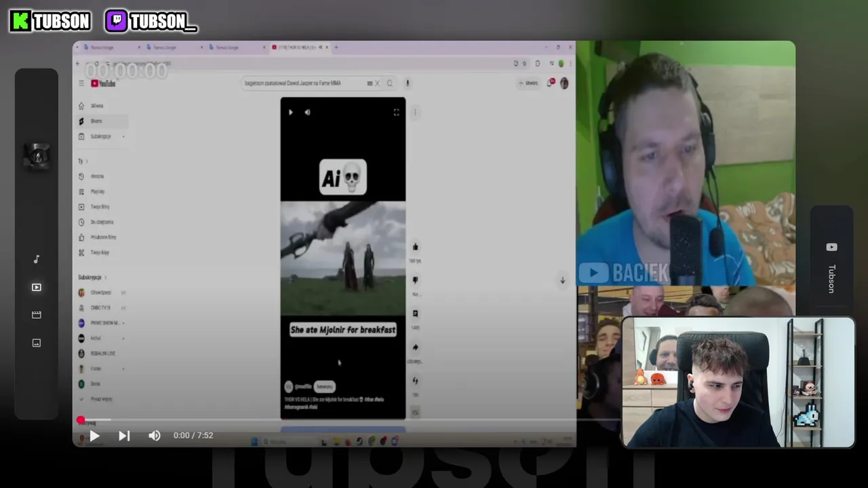Open the Short's comments

click(415, 314)
